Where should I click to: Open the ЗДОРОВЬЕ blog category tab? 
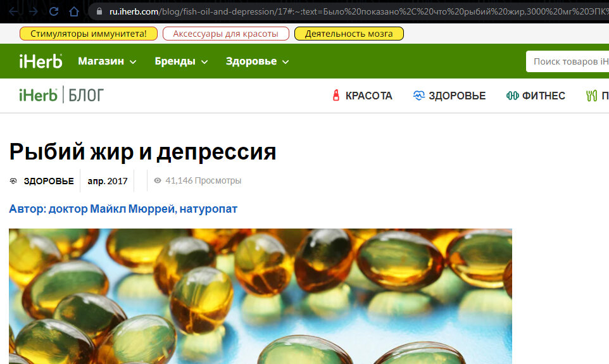457,96
